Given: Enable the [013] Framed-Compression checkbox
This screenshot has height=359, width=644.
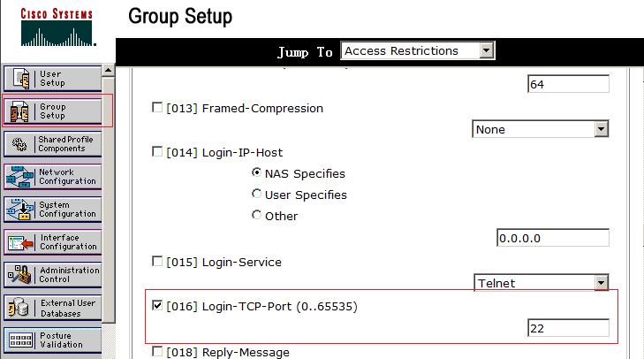Looking at the screenshot, I should point(157,108).
